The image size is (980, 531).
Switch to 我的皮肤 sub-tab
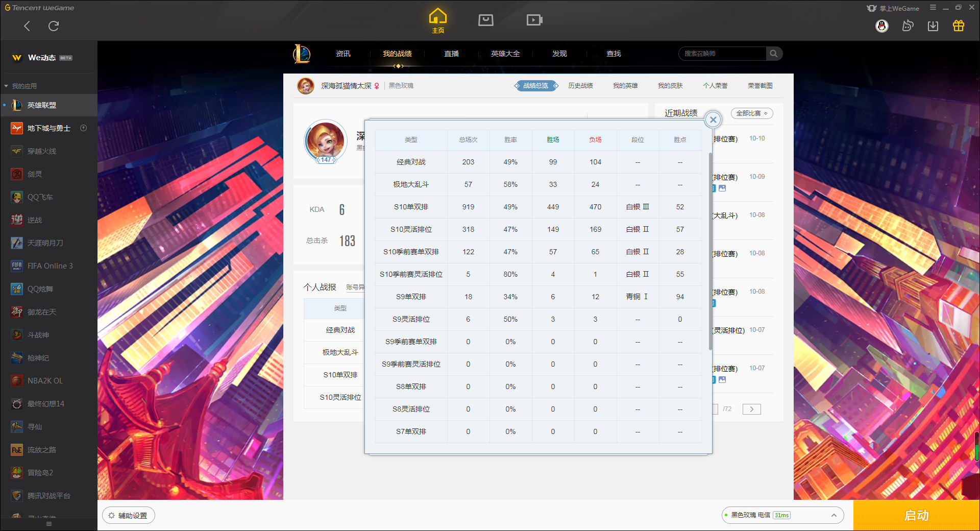point(670,86)
